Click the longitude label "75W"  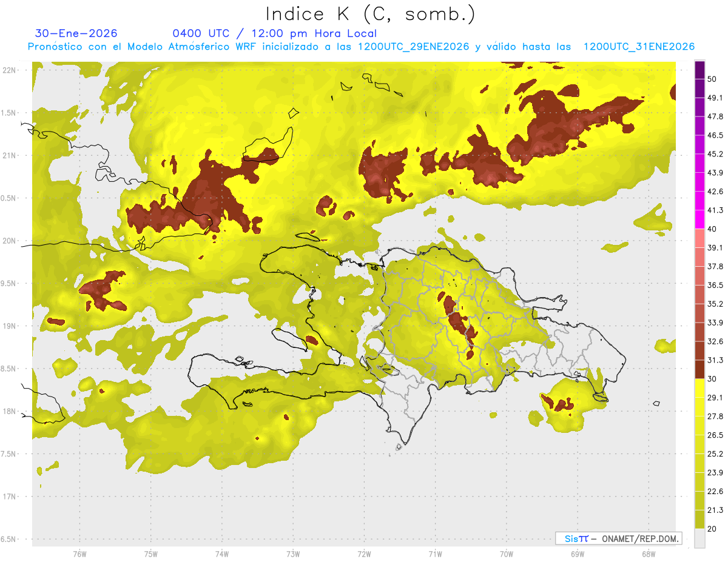pyautogui.click(x=150, y=554)
